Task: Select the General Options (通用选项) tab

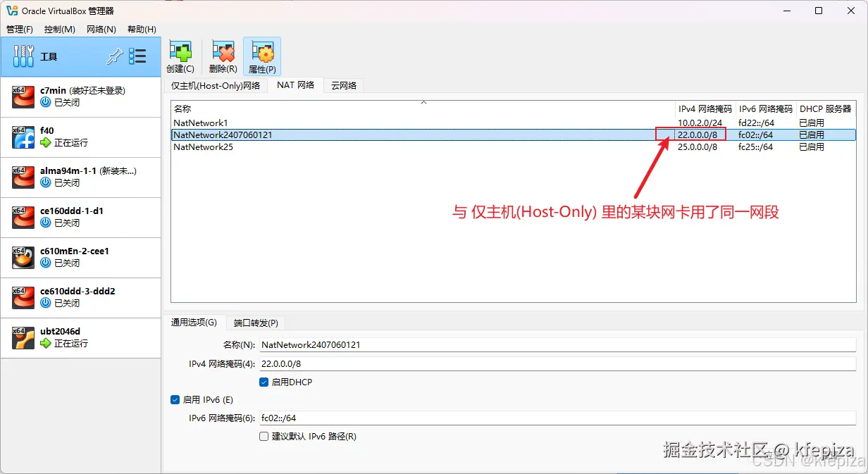Action: click(194, 322)
